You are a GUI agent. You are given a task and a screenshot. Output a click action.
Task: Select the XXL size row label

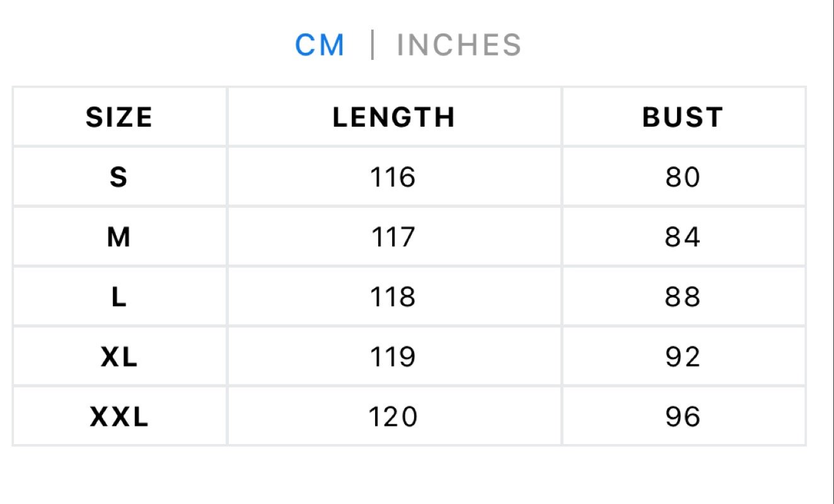(119, 416)
